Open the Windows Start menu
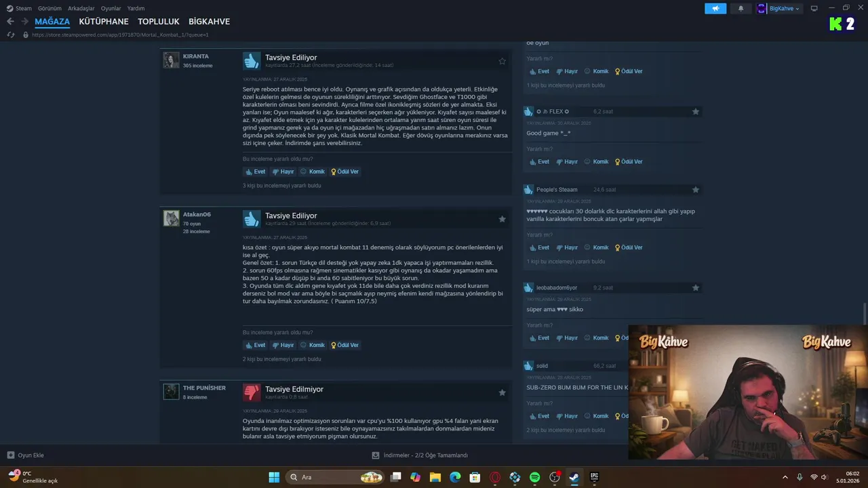The height and width of the screenshot is (488, 868). pyautogui.click(x=274, y=477)
